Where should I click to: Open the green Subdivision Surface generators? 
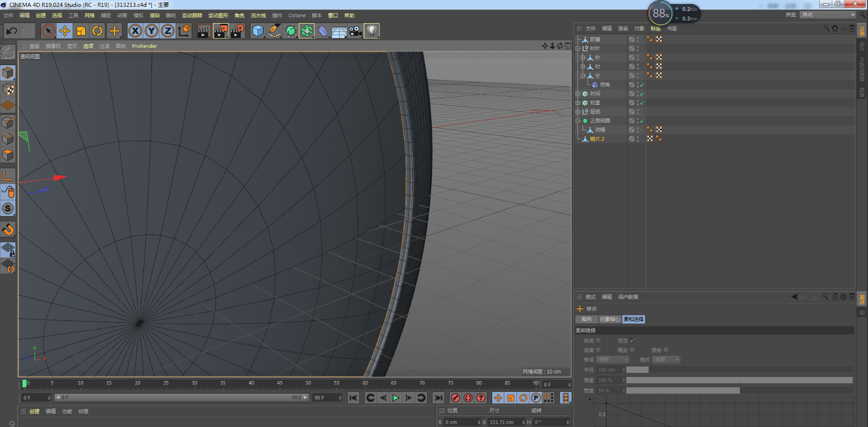pyautogui.click(x=291, y=31)
